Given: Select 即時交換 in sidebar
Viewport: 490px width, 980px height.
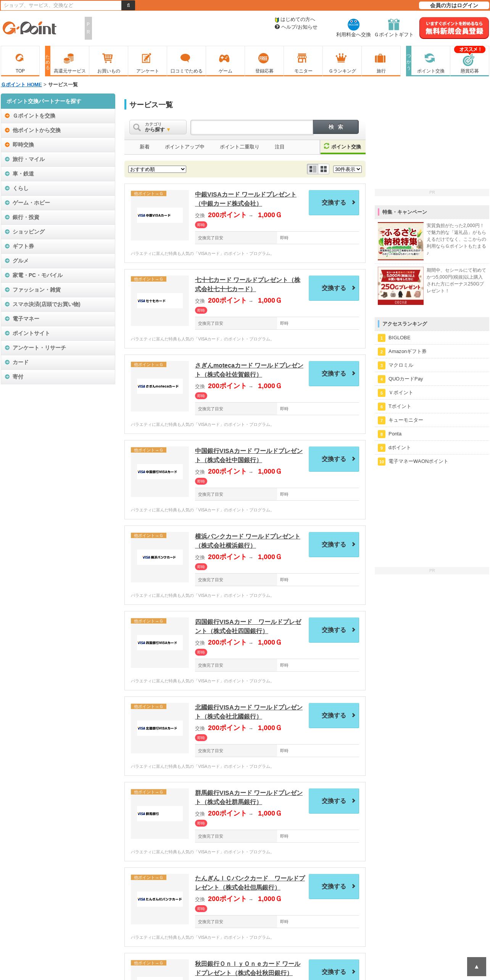Looking at the screenshot, I should [58, 145].
